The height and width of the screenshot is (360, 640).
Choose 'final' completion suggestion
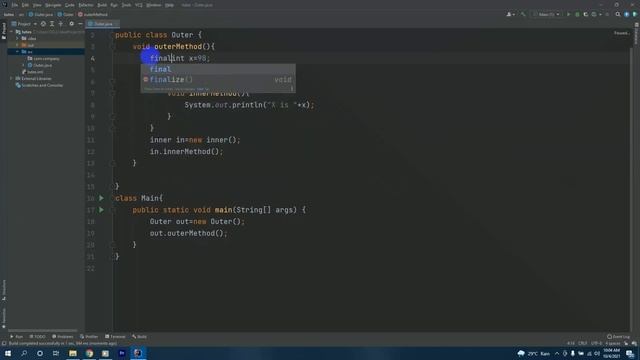tap(218, 69)
